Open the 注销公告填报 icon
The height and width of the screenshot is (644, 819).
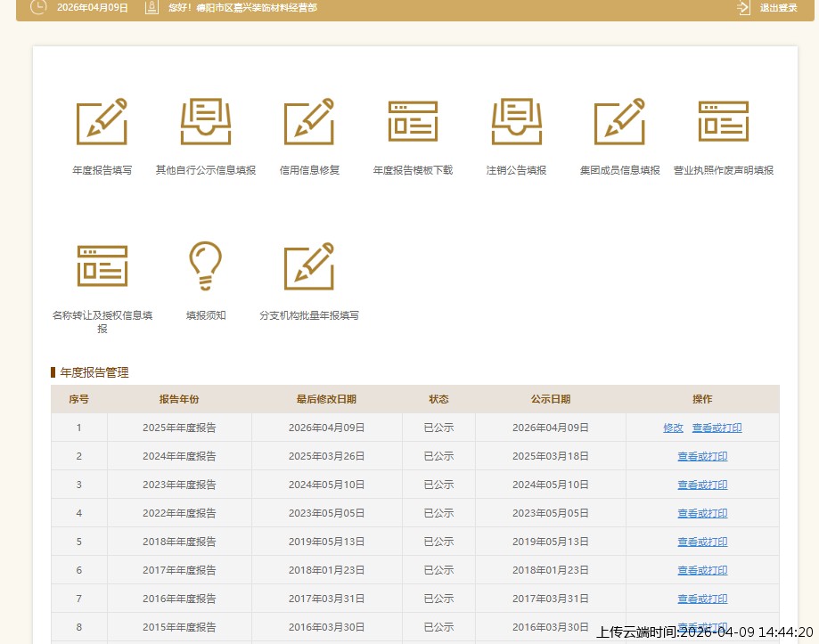click(516, 122)
